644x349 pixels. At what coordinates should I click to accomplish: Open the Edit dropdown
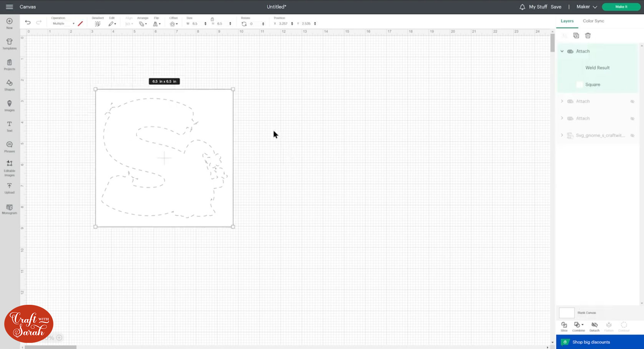click(x=112, y=24)
